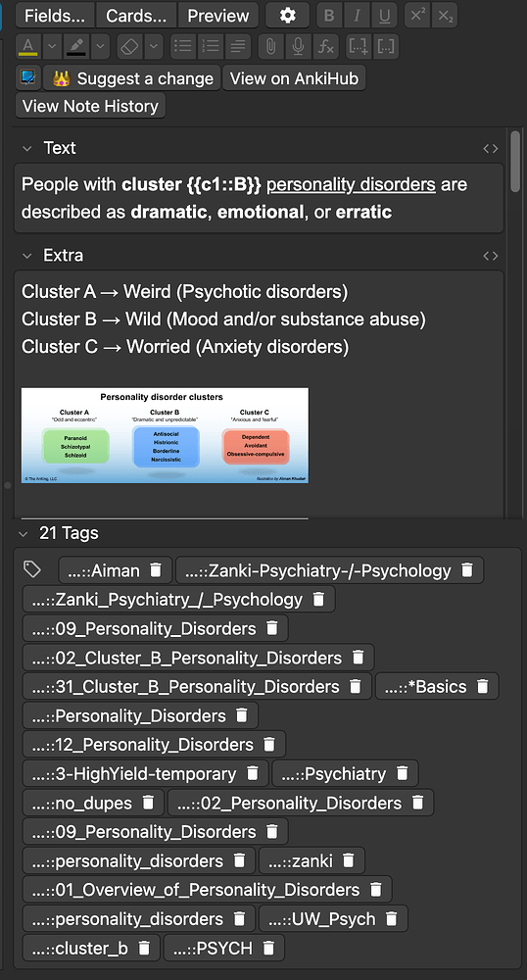Click the eraser remove formatting icon
527x980 pixels.
coord(128,46)
